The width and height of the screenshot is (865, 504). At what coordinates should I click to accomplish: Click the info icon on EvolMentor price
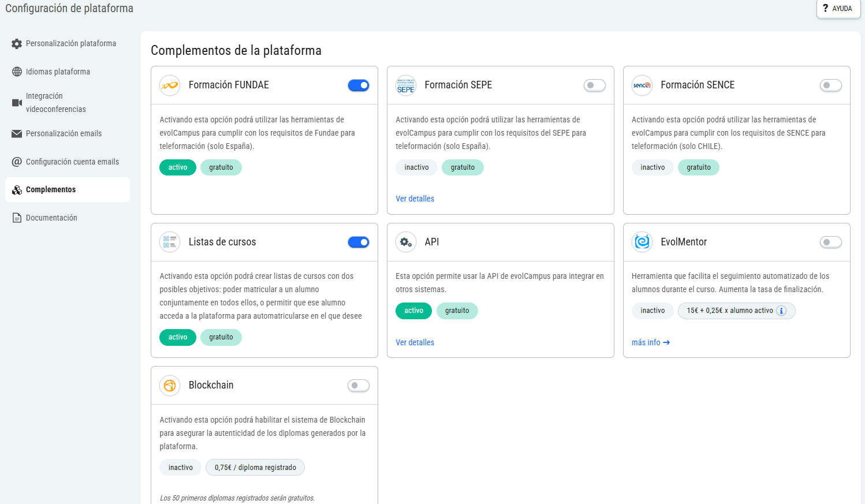click(781, 311)
